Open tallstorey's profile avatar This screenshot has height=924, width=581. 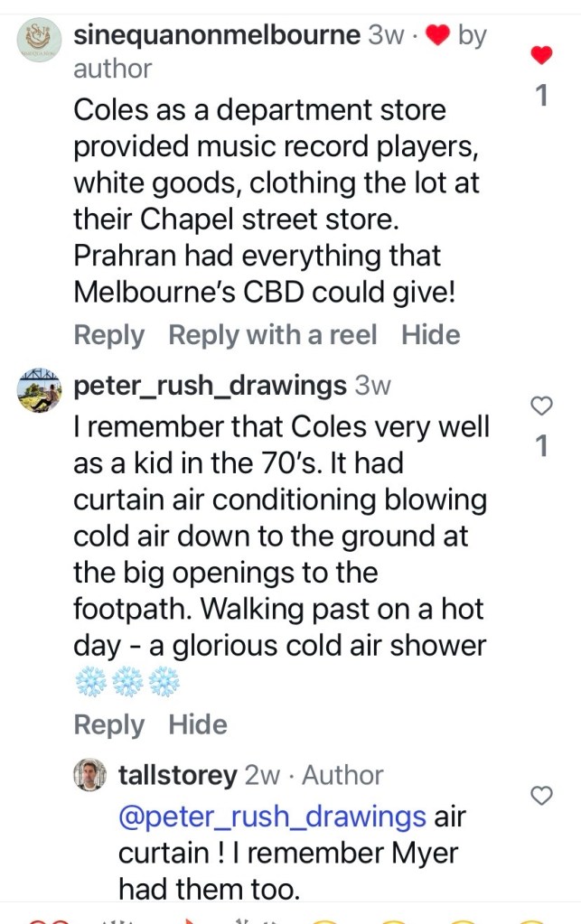tap(89, 776)
